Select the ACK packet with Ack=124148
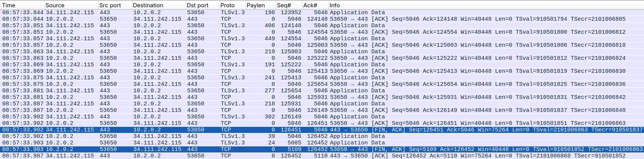The image size is (644, 159). 322,19
